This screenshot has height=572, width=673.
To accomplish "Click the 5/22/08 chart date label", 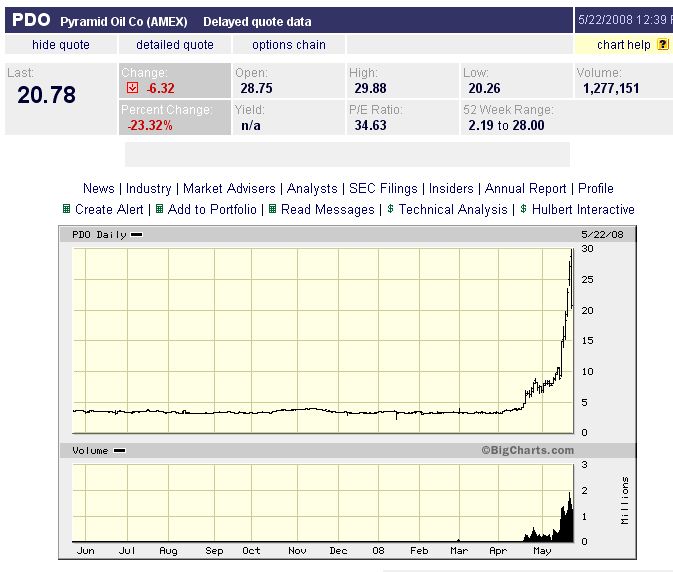I will [x=602, y=235].
